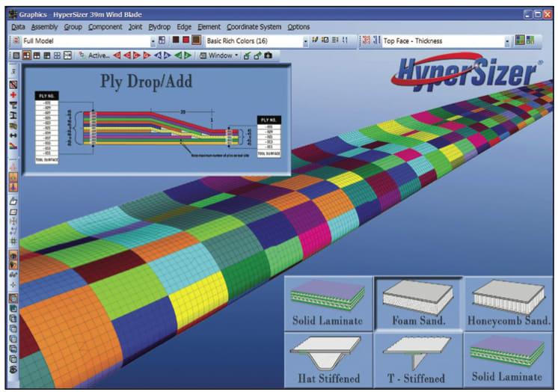Click the fourth green-tinted view layout icon
The height and width of the screenshot is (392, 558).
coord(47,55)
